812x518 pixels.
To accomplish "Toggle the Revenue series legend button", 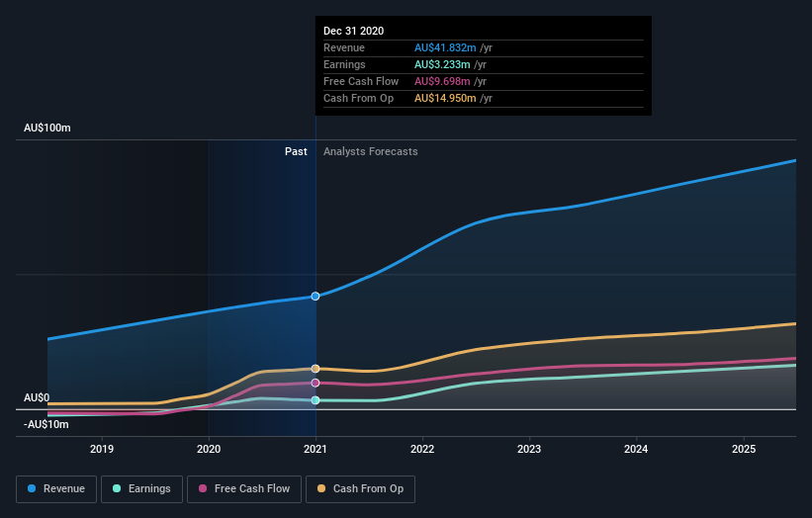I will (x=56, y=489).
